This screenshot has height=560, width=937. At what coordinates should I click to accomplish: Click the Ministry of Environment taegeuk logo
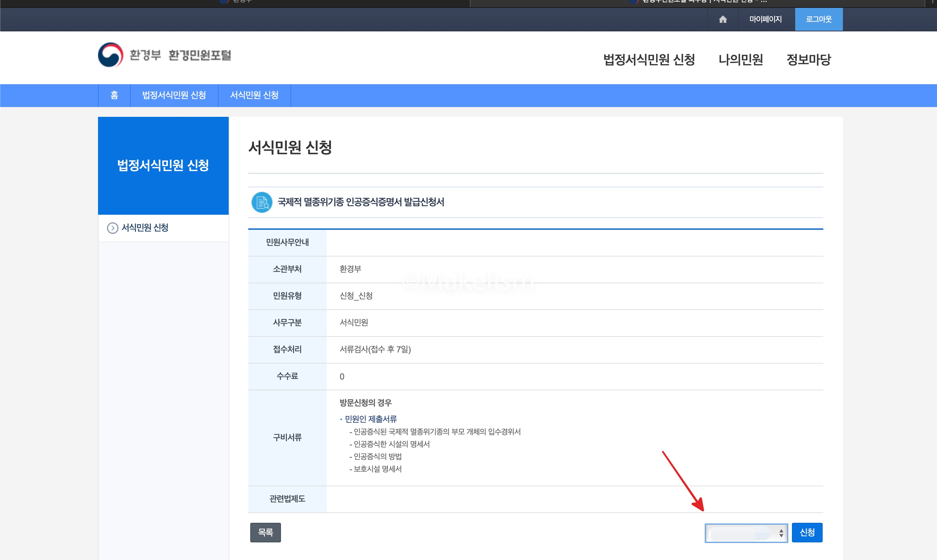pyautogui.click(x=110, y=55)
